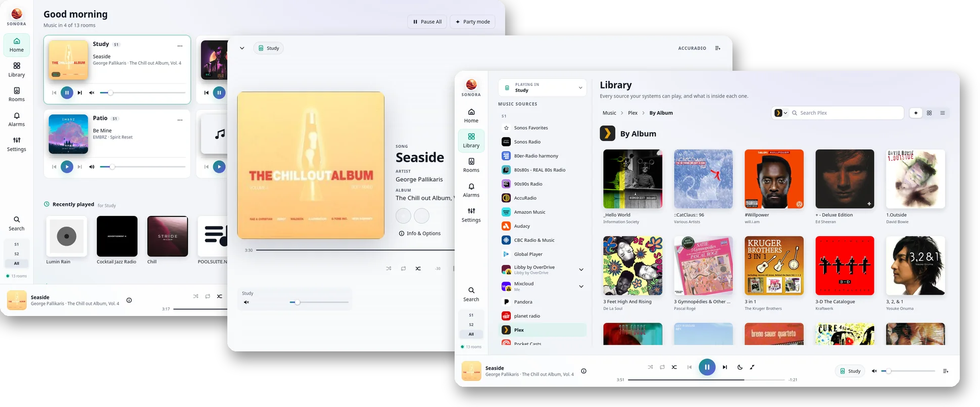980x407 pixels.
Task: Go to Home in the Library window sidebar
Action: tap(471, 115)
